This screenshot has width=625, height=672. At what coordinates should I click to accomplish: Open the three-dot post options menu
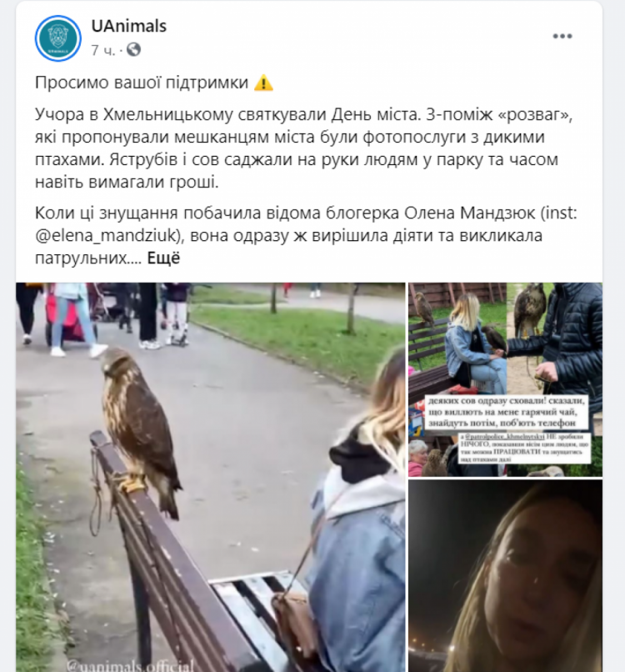click(562, 36)
